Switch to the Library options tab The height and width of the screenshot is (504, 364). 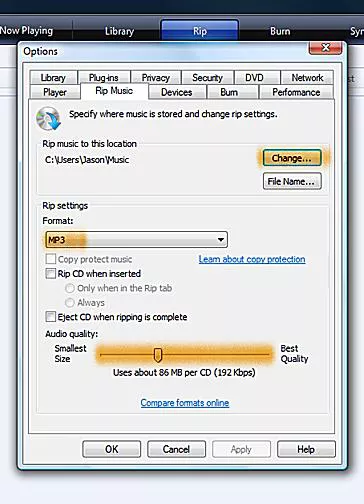click(53, 78)
